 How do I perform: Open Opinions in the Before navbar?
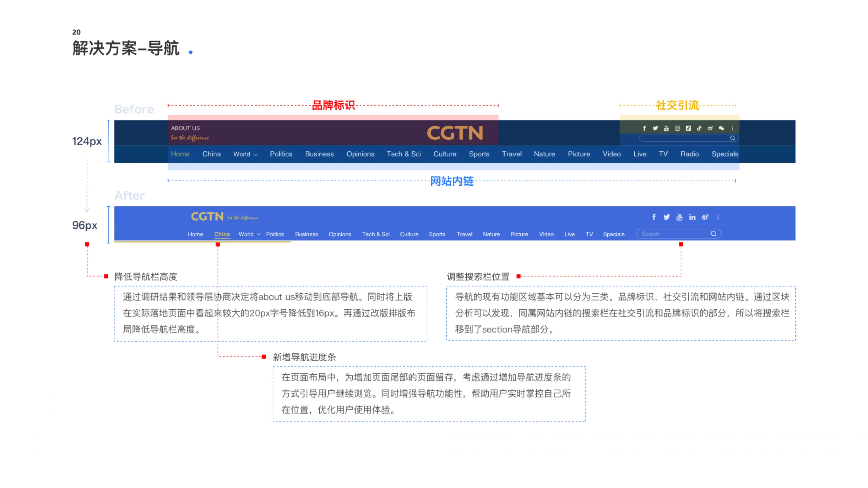pos(360,154)
